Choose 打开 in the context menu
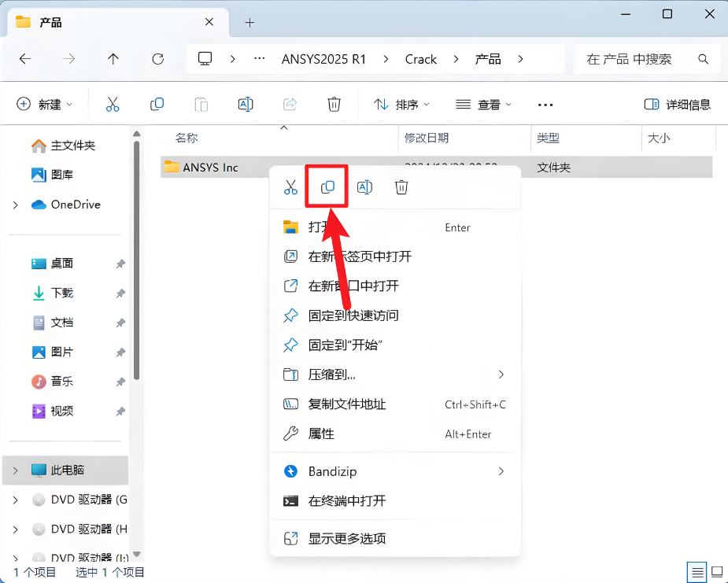The width and height of the screenshot is (728, 583). point(395,227)
